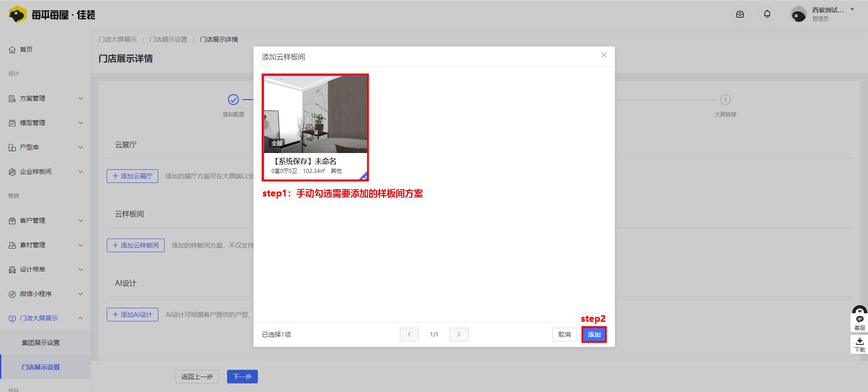Navigate to 门店大屏展示 breadcrumb
The width and height of the screenshot is (868, 392).
(x=118, y=39)
